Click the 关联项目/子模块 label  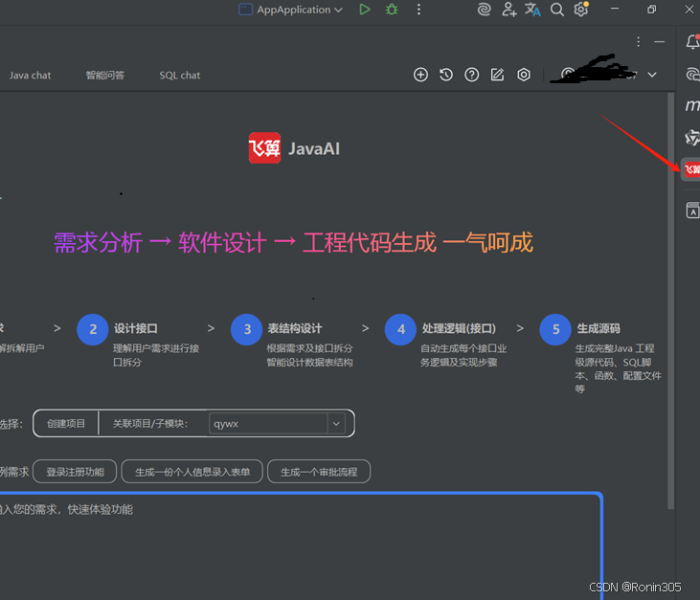click(150, 423)
